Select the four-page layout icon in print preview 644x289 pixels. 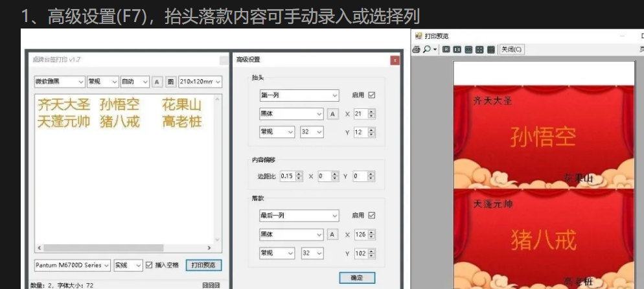point(479,50)
